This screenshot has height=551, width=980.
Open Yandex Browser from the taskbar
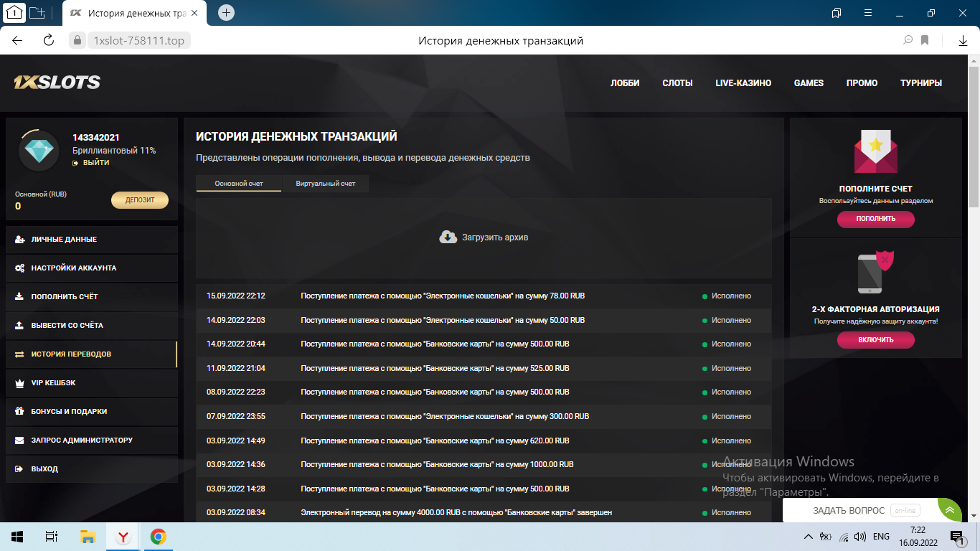[123, 537]
